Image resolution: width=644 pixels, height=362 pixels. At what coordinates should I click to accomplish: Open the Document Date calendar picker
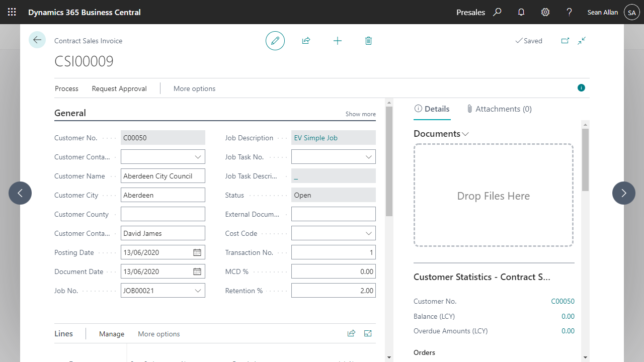pyautogui.click(x=197, y=271)
